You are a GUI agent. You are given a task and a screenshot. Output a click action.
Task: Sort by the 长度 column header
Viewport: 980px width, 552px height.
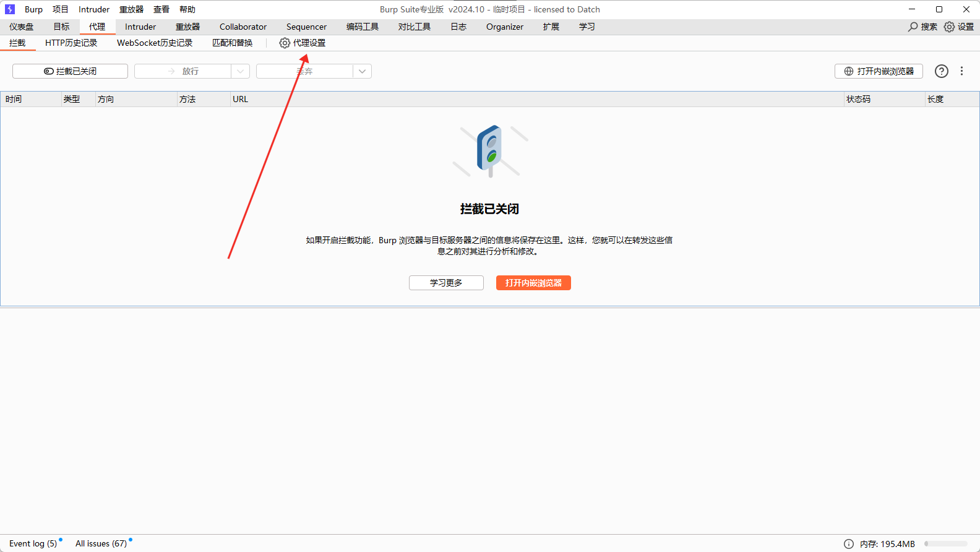pos(952,99)
